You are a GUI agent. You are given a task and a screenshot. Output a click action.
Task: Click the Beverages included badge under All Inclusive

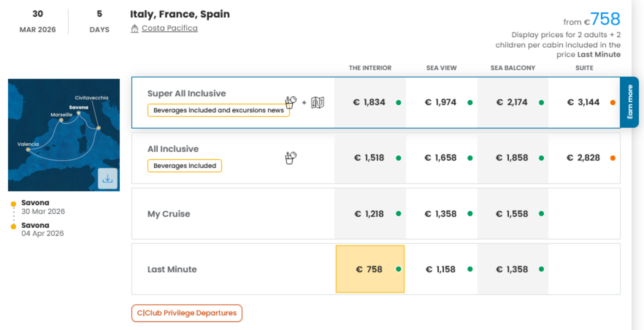pyautogui.click(x=184, y=166)
